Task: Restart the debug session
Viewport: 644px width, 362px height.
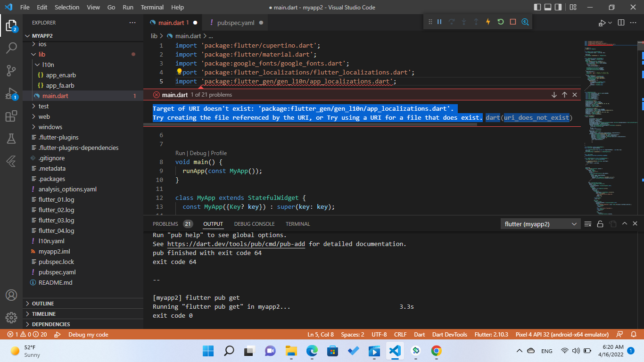Action: (x=501, y=22)
